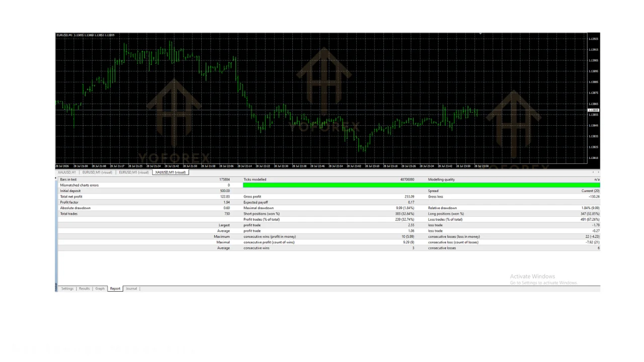The height and width of the screenshot is (362, 644).
Task: Select the total trades value 730
Action: (x=227, y=214)
